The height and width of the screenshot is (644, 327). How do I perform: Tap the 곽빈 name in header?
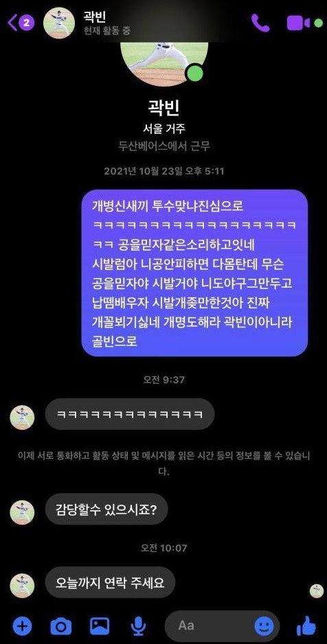(95, 17)
